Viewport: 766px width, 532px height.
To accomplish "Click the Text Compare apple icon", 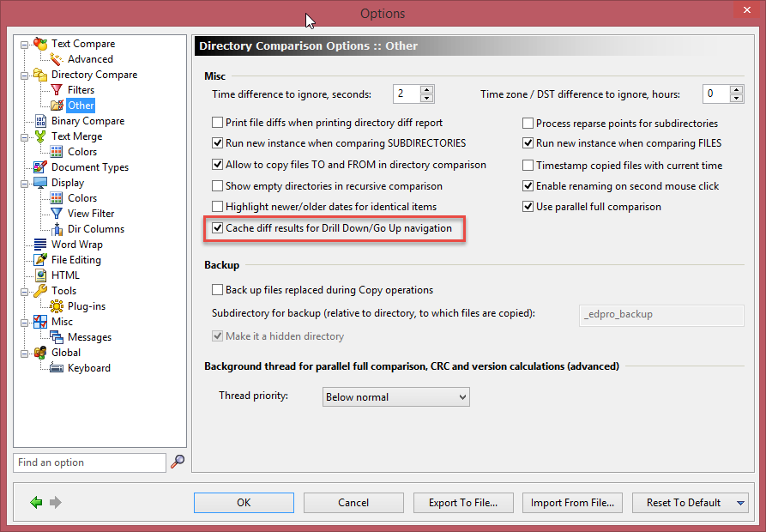I will pyautogui.click(x=40, y=44).
